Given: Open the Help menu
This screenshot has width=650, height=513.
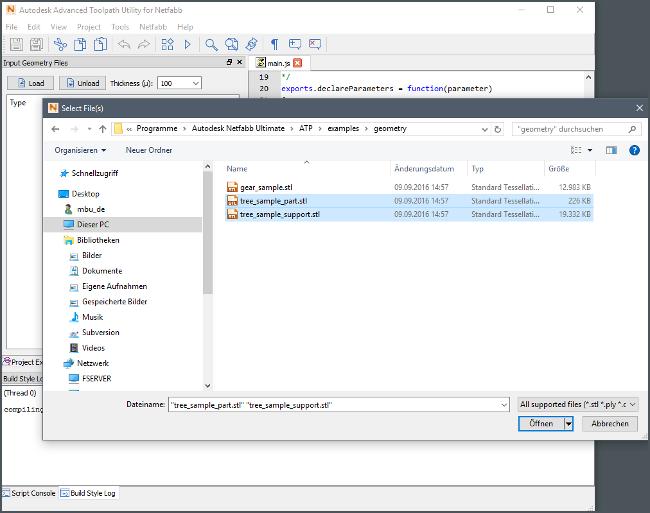Looking at the screenshot, I should click(185, 27).
